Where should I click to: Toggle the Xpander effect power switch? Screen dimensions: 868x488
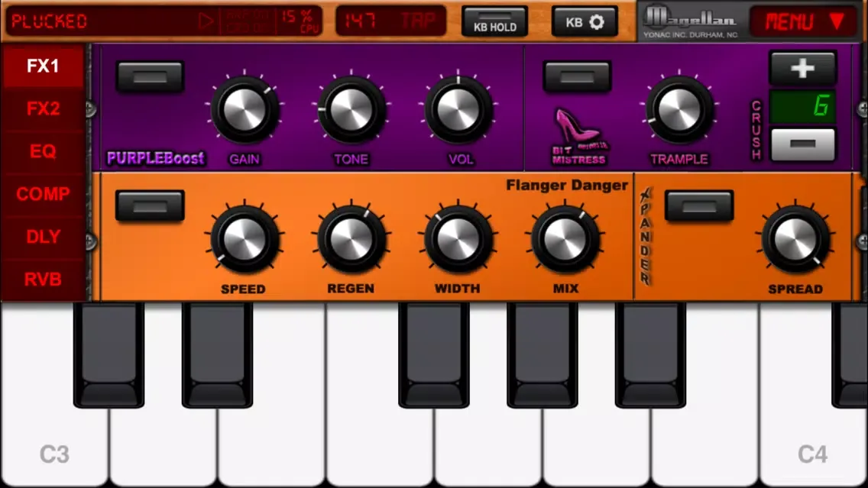(699, 206)
